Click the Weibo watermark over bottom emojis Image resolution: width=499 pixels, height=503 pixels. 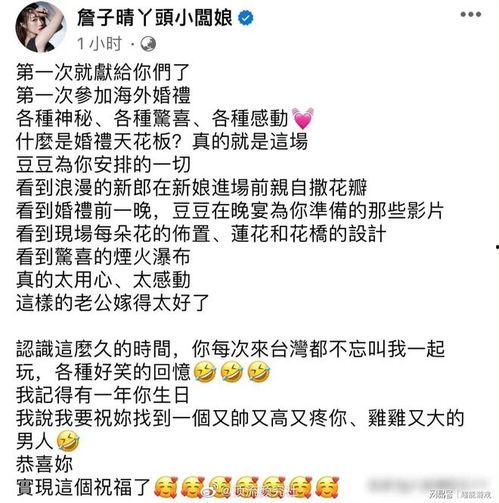point(247,488)
